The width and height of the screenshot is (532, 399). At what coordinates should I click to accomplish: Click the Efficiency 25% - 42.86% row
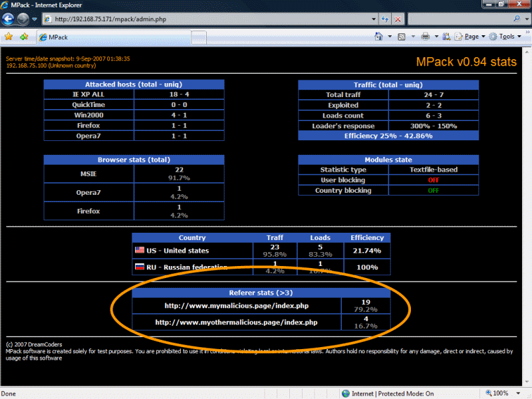point(388,136)
